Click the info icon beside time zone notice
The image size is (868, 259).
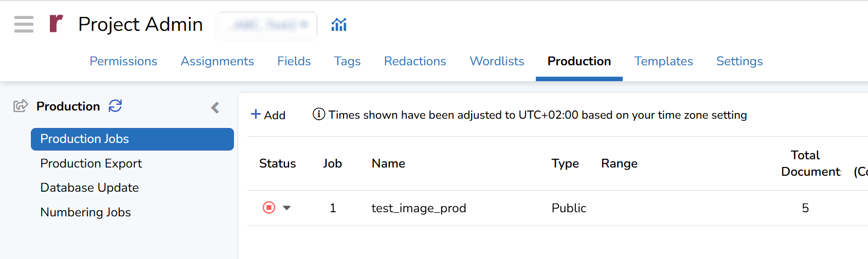point(319,114)
